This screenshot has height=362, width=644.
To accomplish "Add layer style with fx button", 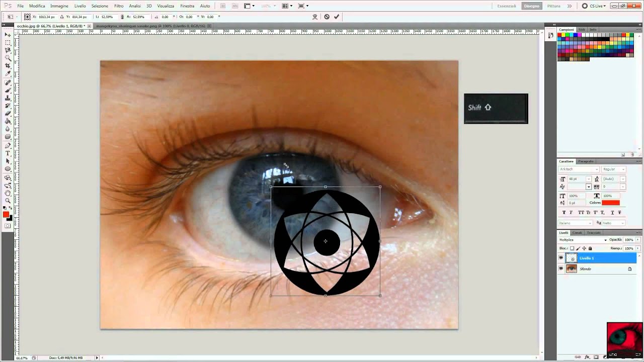I will pos(587,356).
